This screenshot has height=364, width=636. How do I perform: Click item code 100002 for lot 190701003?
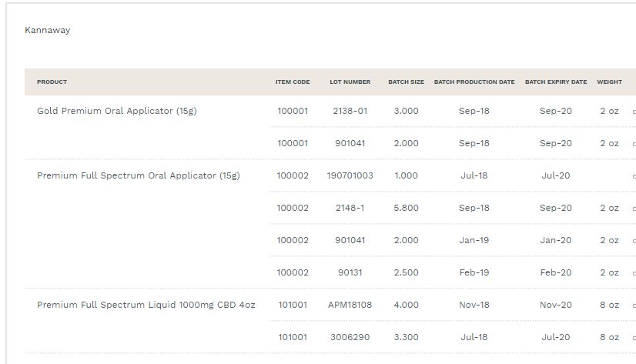point(293,175)
